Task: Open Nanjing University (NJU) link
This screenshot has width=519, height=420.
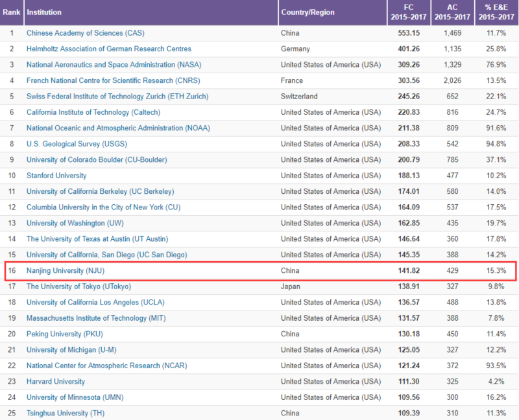Action: click(64, 270)
